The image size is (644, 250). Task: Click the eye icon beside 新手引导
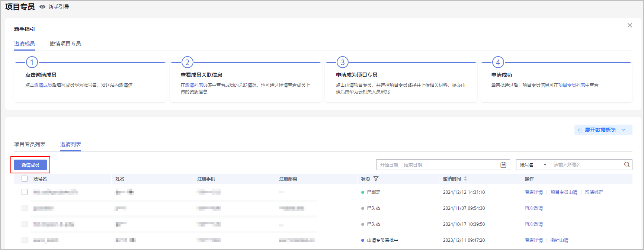tap(42, 7)
